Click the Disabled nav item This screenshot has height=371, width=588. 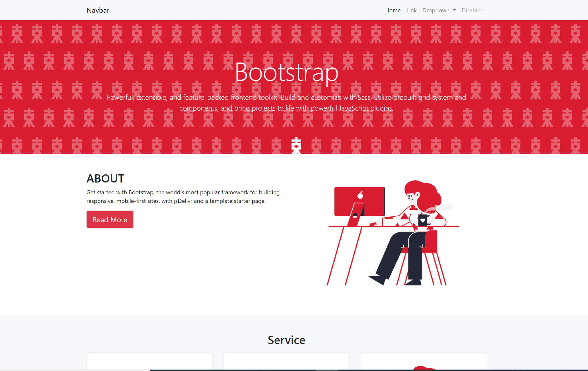tap(472, 10)
